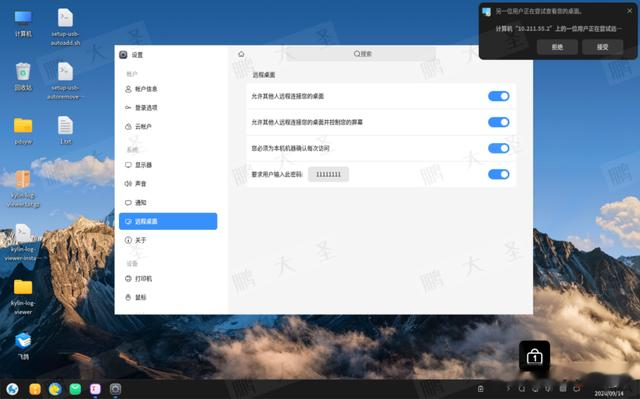Select setup-usb-autoremove desktop script file
This screenshot has height=399, width=640.
pos(65,81)
